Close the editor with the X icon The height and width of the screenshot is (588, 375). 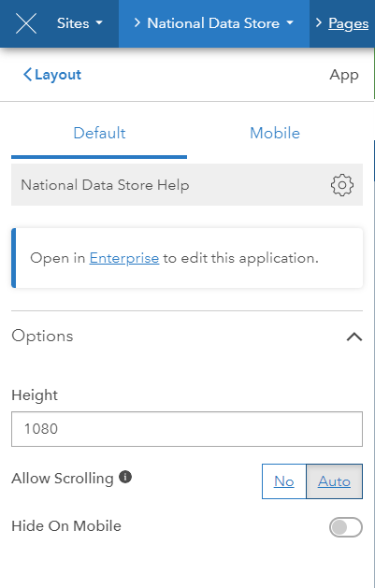tap(26, 23)
